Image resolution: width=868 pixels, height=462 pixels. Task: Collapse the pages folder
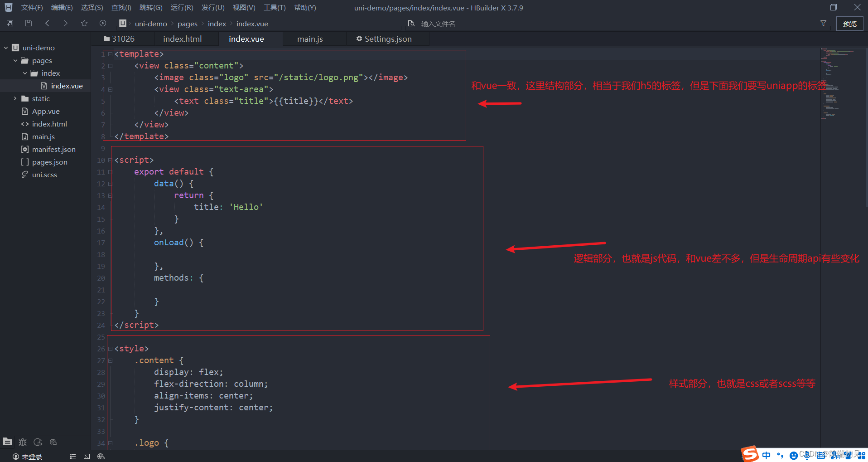pyautogui.click(x=15, y=60)
